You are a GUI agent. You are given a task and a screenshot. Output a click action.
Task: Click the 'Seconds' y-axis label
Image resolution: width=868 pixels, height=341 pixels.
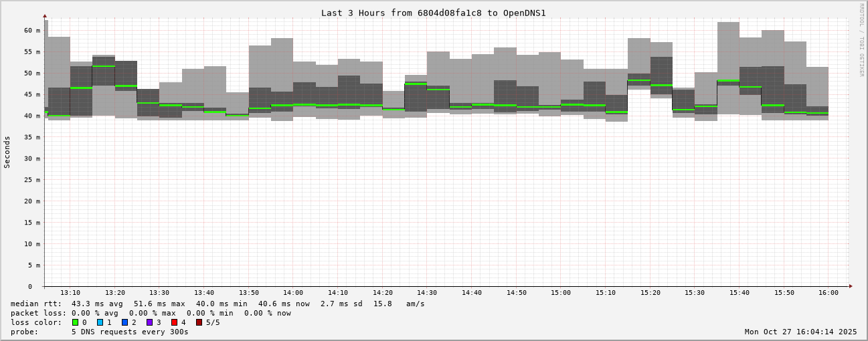click(7, 152)
